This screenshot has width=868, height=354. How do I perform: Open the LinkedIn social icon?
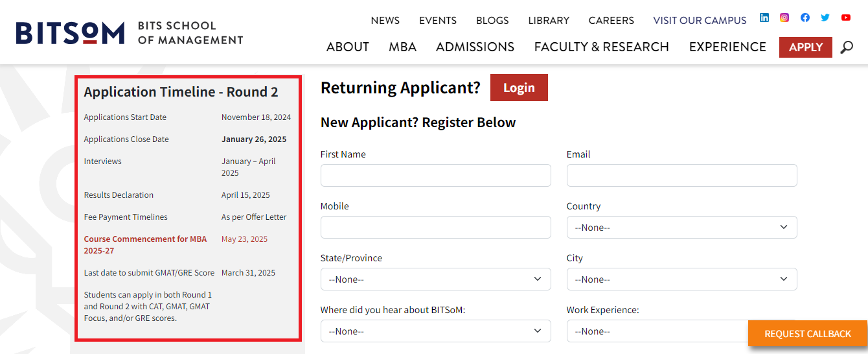[764, 18]
